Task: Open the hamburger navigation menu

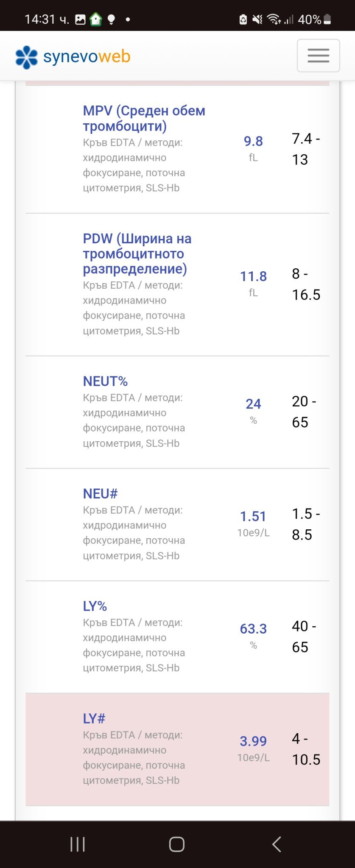Action: point(318,56)
